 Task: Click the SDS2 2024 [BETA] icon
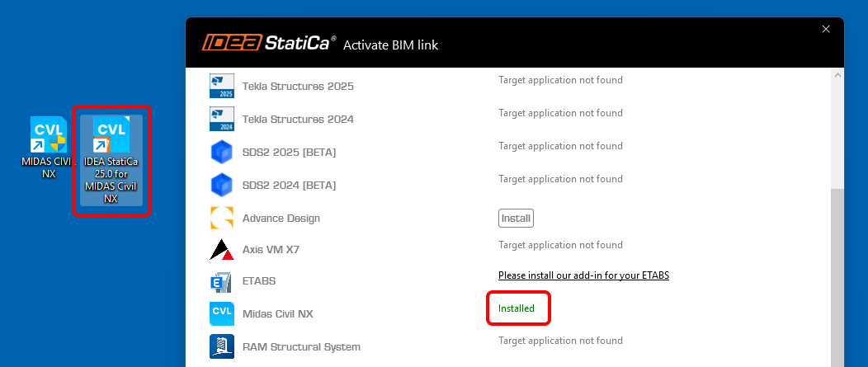click(222, 185)
